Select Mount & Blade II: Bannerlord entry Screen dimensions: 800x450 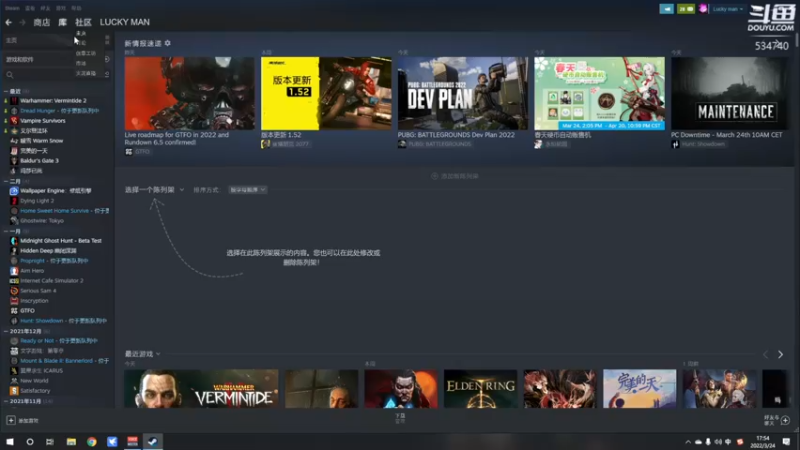coord(59,361)
